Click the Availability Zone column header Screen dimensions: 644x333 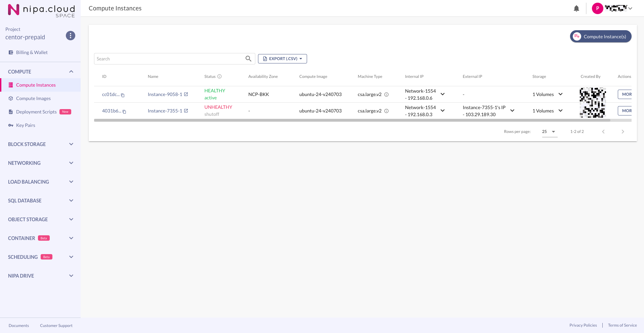263,77
